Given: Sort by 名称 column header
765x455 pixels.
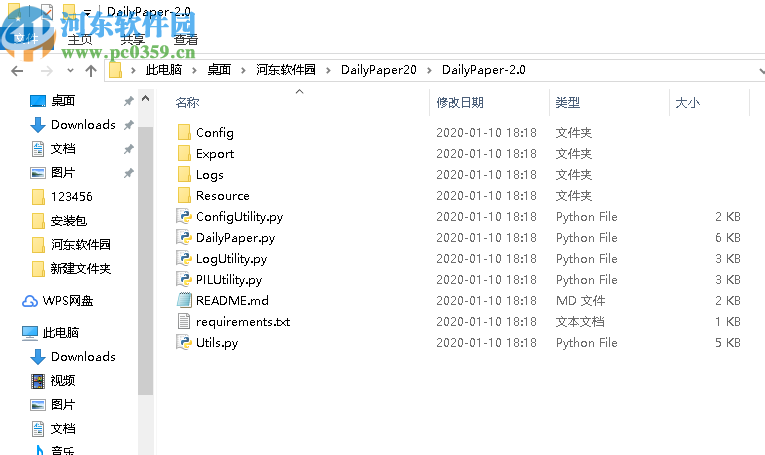Looking at the screenshot, I should 187,102.
